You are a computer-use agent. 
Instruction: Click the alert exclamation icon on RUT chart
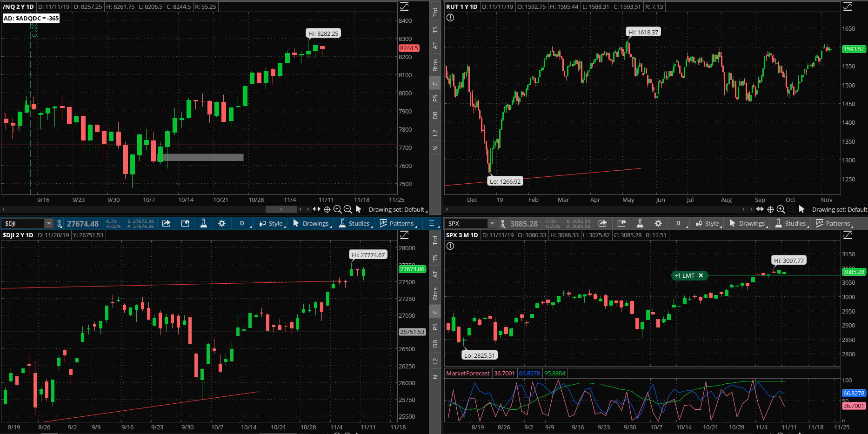pos(450,18)
